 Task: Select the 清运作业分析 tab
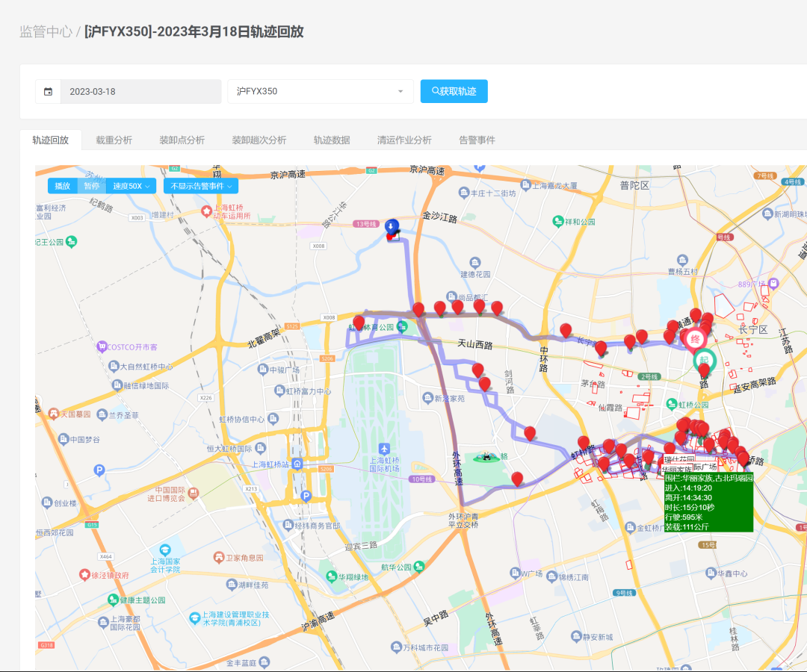point(404,140)
